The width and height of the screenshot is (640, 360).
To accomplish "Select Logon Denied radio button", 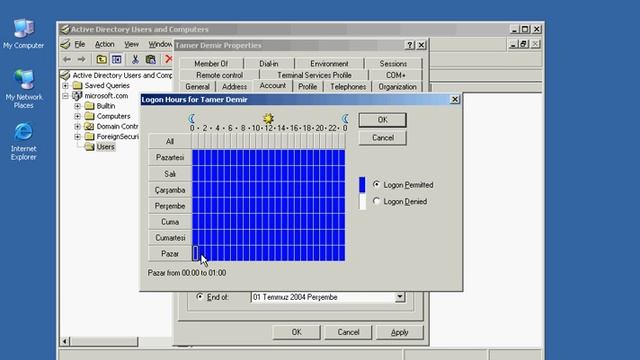I will coord(376,201).
